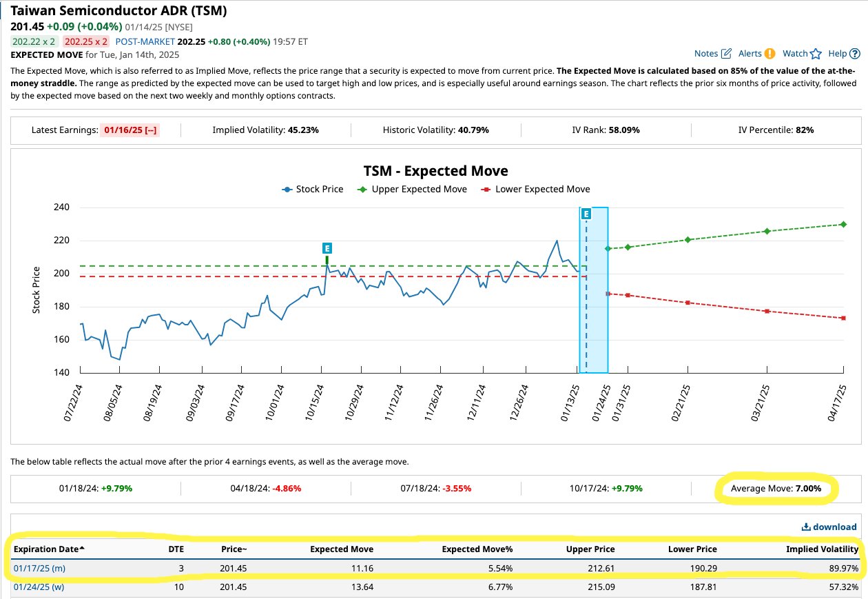This screenshot has height=599, width=868.
Task: Sort by the Price~ column header
Action: tap(234, 549)
